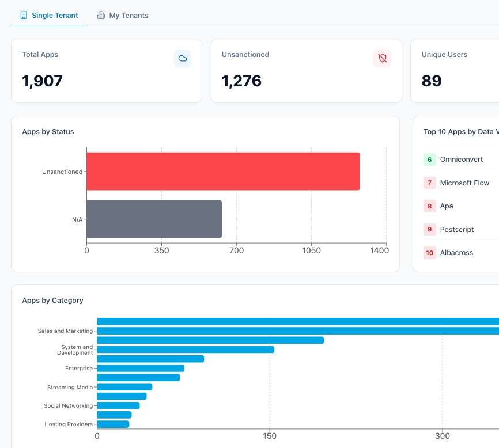This screenshot has height=448, width=499.
Task: Select Omniconvert in the top apps list
Action: [461, 160]
